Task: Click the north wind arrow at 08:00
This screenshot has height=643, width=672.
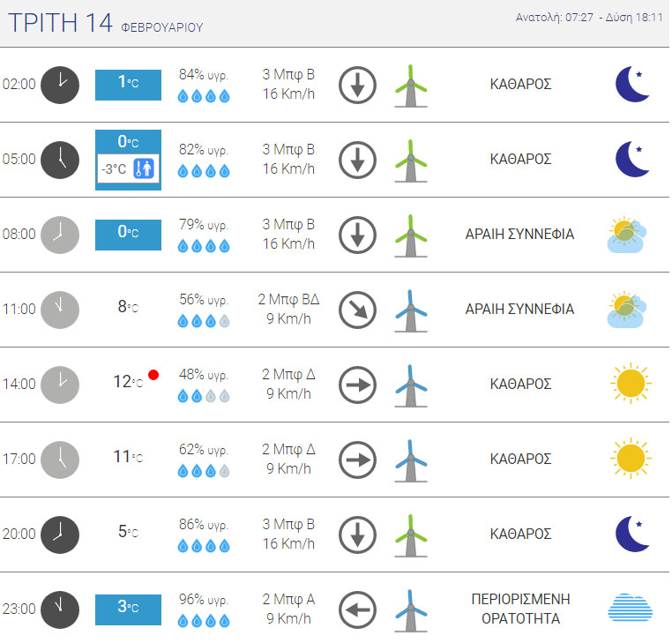Action: coord(357,235)
